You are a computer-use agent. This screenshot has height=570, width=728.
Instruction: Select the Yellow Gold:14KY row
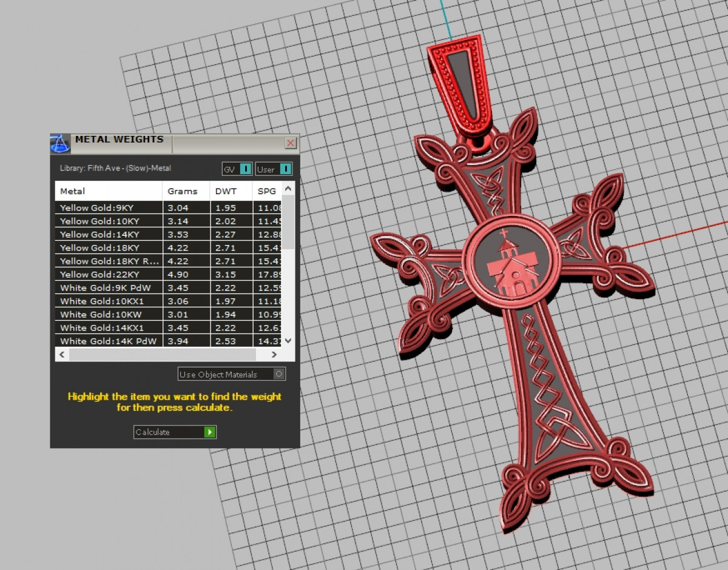(x=108, y=235)
